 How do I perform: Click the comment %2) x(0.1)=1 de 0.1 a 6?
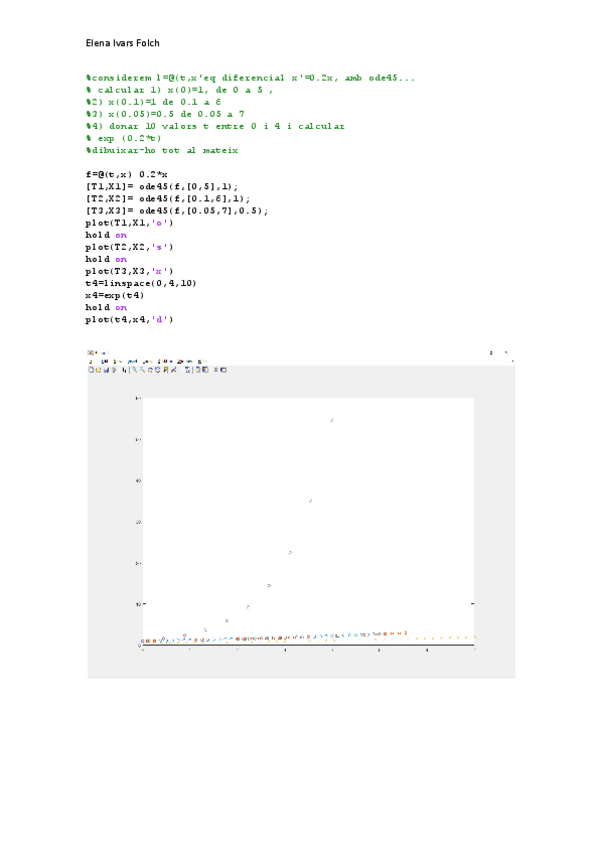click(153, 102)
